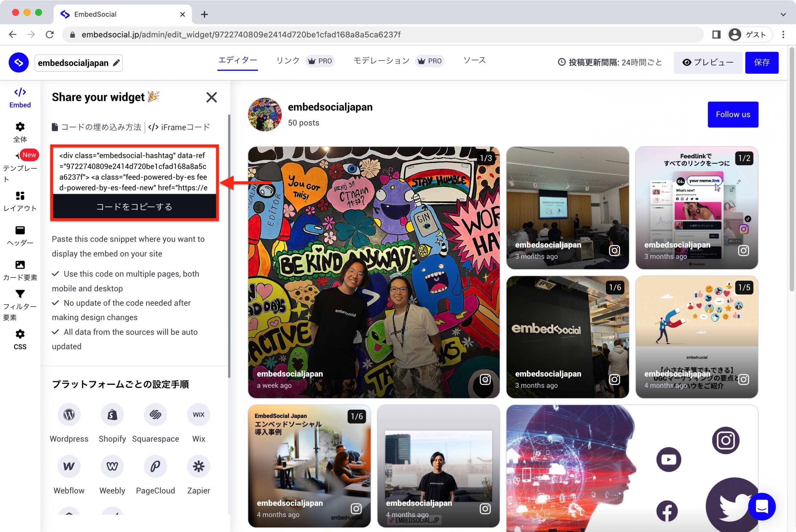This screenshot has height=532, width=796.
Task: Select the Wix platform icon
Action: (x=199, y=415)
